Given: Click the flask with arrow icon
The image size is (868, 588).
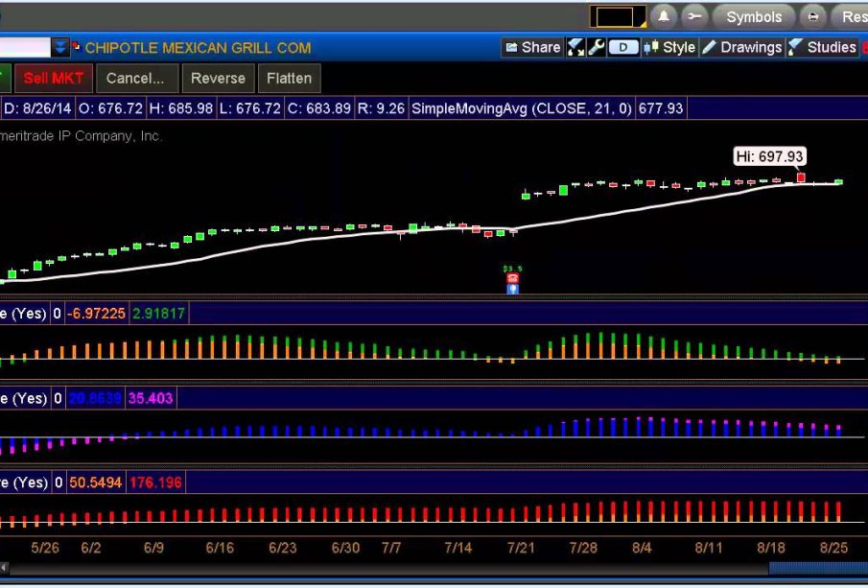Looking at the screenshot, I should pos(575,48).
